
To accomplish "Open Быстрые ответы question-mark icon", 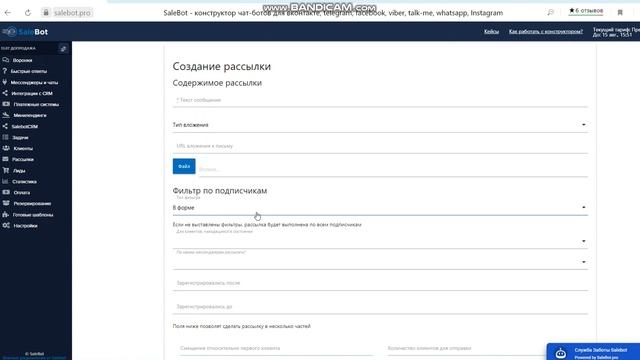I will tap(5, 71).
